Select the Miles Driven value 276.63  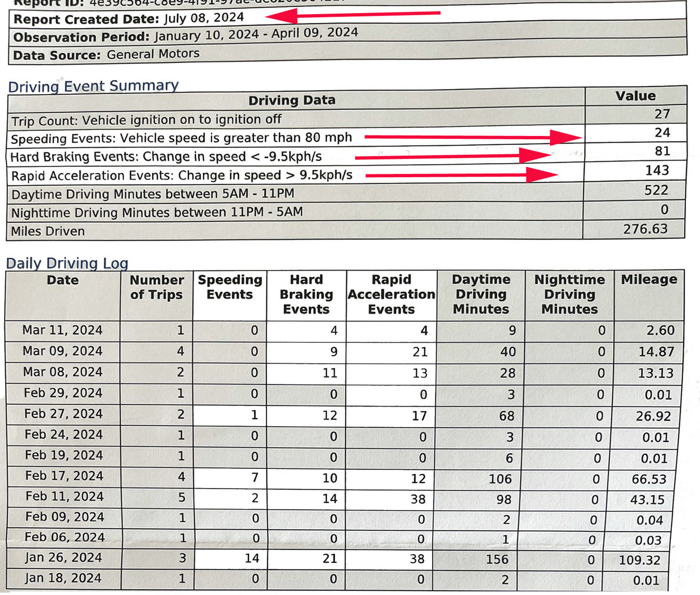(645, 229)
